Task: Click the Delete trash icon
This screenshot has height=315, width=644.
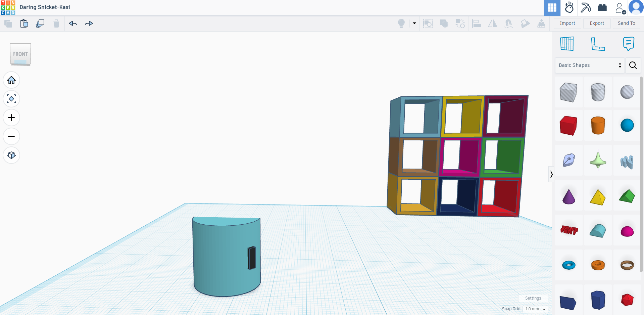Action: pyautogui.click(x=56, y=24)
